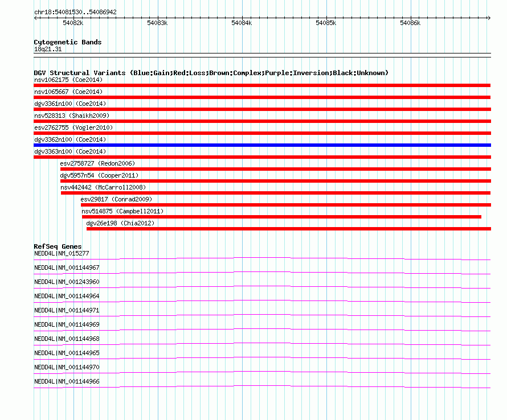Screen dimensions: 507x420
Task: Open transcript NEDD4L|NM_001243960 label
Action: (x=67, y=282)
